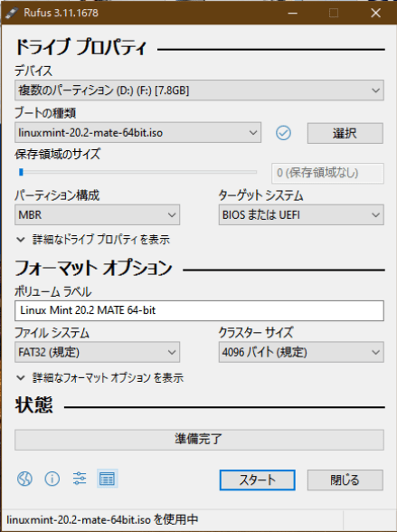397x532 pixels.
Task: Click the フォーマット オプション heading
Action: [93, 268]
